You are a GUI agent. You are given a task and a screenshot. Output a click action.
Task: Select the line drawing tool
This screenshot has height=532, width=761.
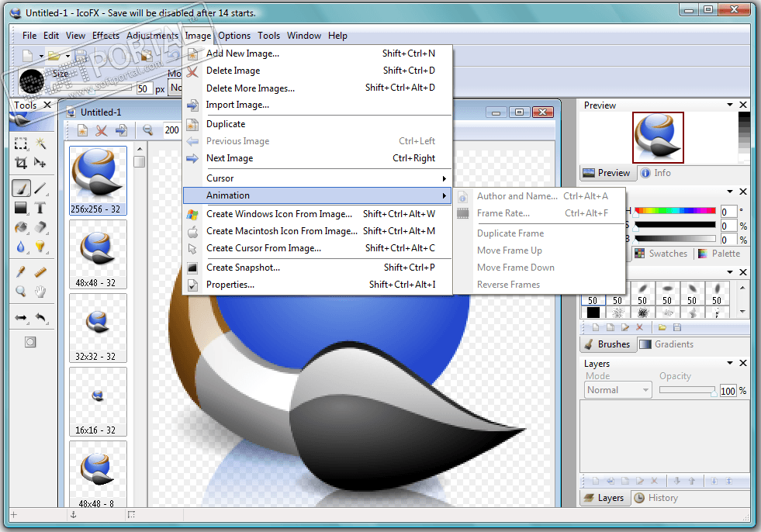point(40,188)
